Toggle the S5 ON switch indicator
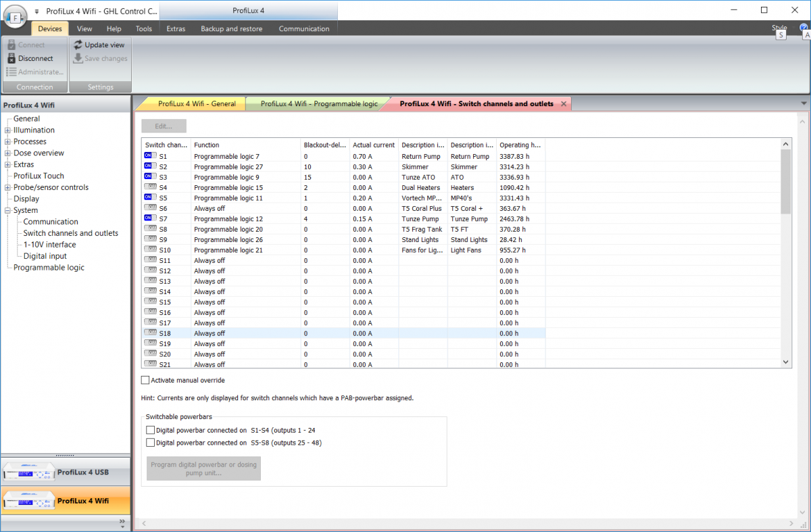811x532 pixels. [x=150, y=198]
